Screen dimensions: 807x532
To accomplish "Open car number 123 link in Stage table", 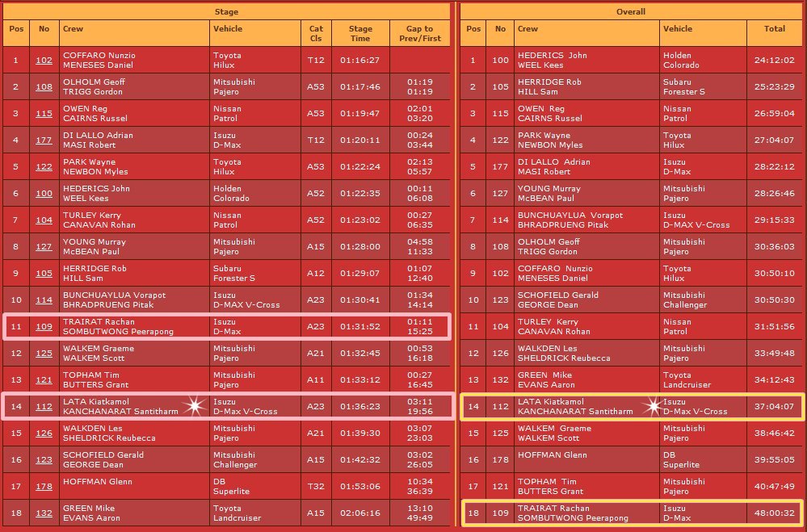I will 44,460.
